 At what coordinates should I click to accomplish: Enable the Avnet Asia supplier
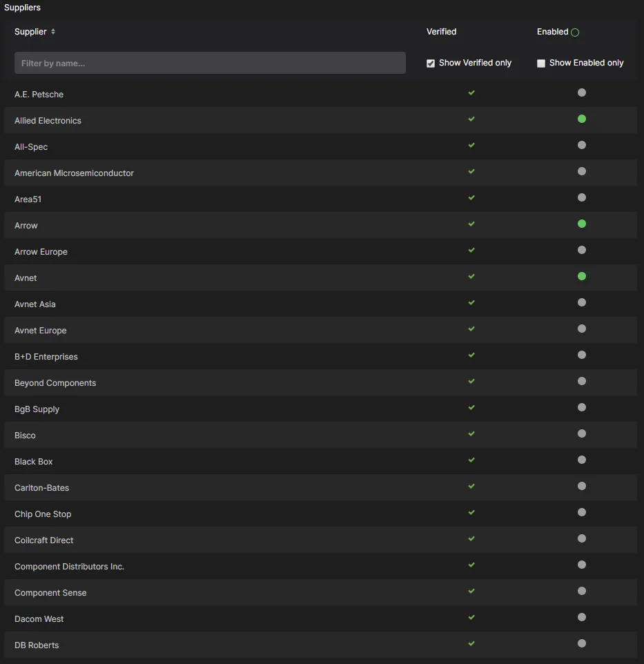coord(582,303)
